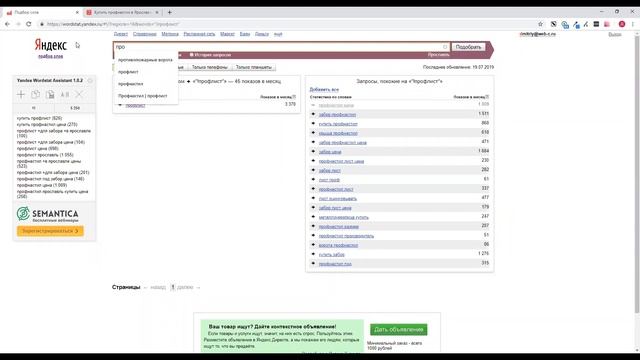Click the account email at the top right

[x=538, y=34]
